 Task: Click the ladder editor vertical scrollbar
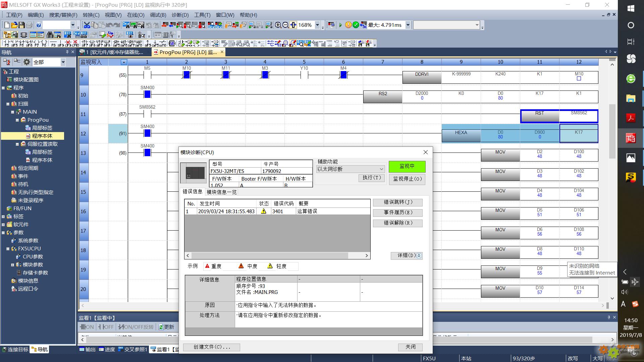[612, 181]
